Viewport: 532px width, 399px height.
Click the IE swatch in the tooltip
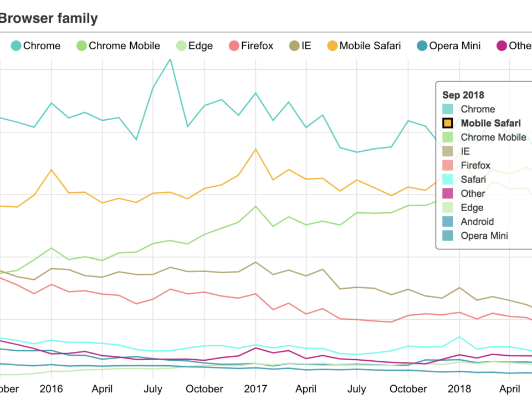448,151
